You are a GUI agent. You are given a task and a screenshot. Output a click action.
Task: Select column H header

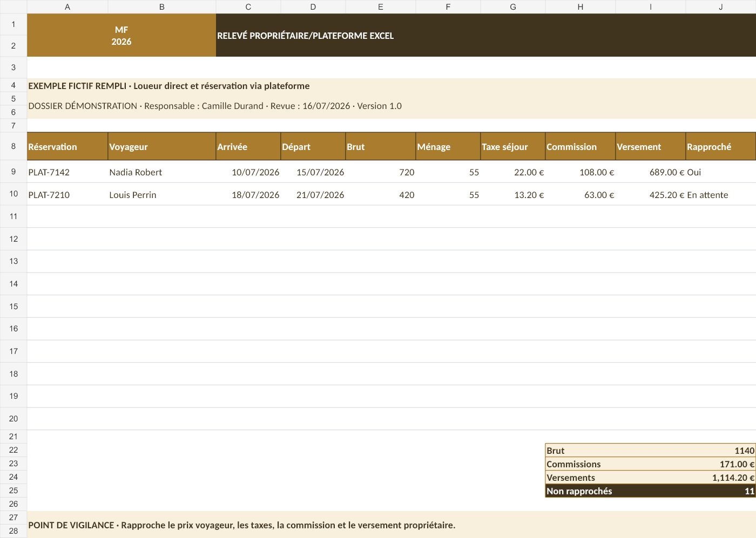click(580, 7)
